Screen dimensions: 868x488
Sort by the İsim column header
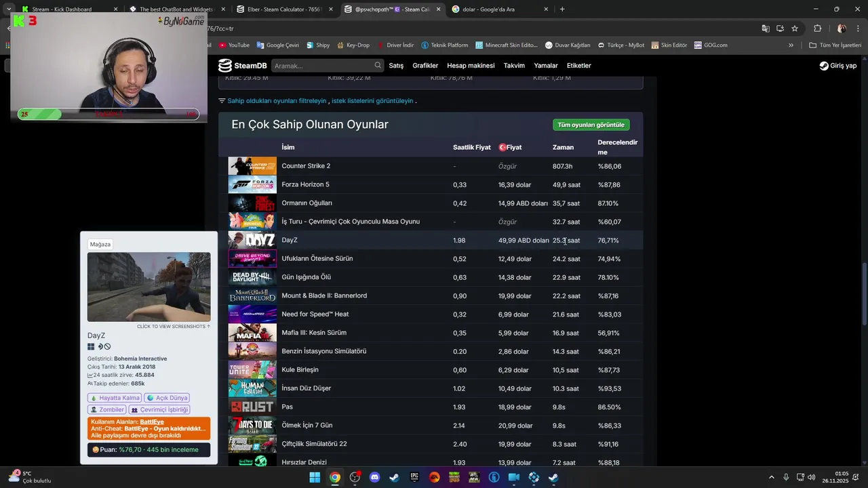[288, 147]
